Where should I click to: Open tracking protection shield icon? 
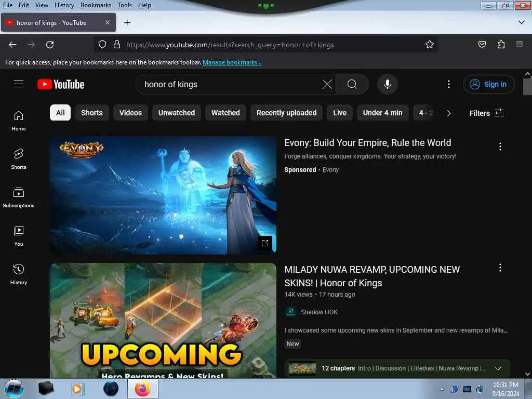point(102,45)
